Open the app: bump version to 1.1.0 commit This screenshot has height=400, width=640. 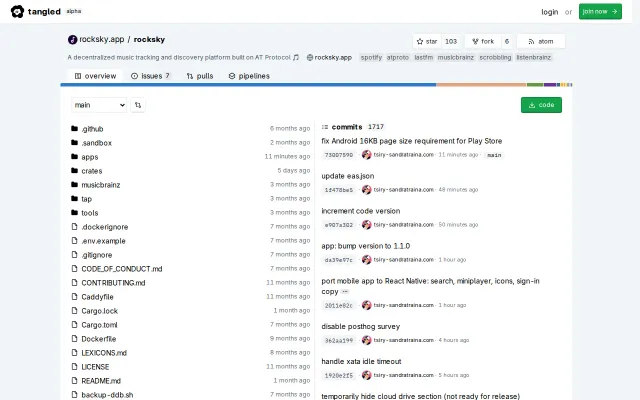(x=366, y=246)
